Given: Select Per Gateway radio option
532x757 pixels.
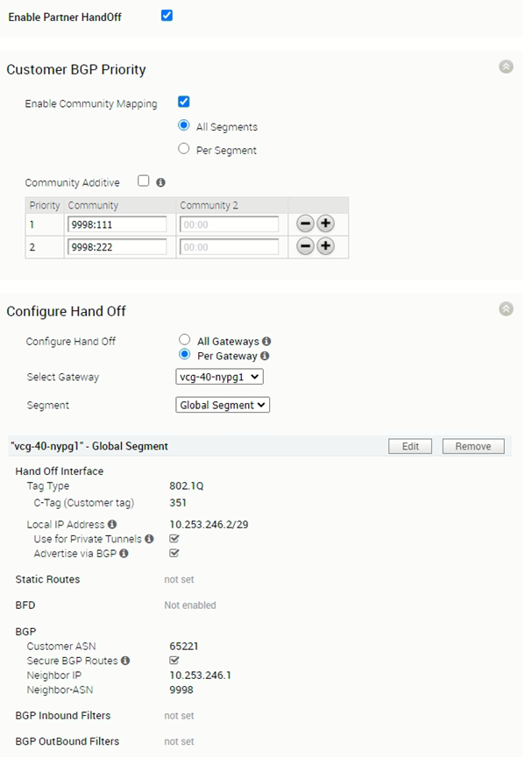Looking at the screenshot, I should point(184,354).
